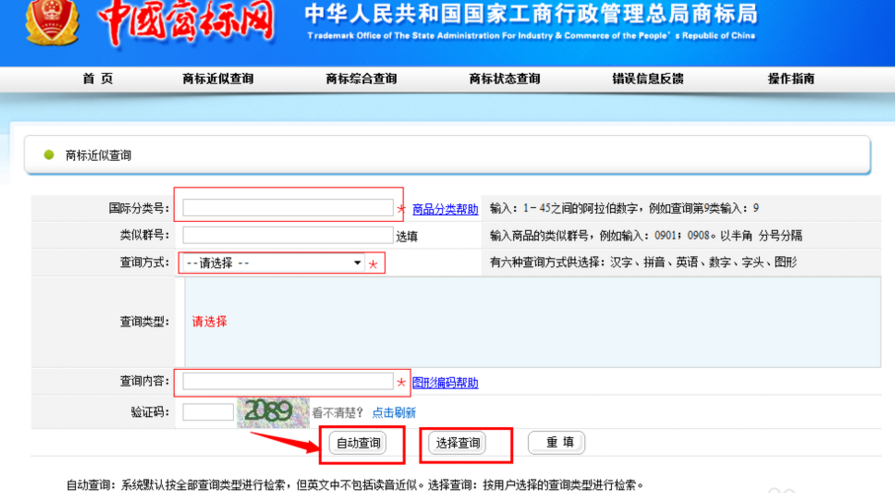Click the 商标近似查询 section heading text
Viewport: 895px width, 493px height.
tap(98, 155)
